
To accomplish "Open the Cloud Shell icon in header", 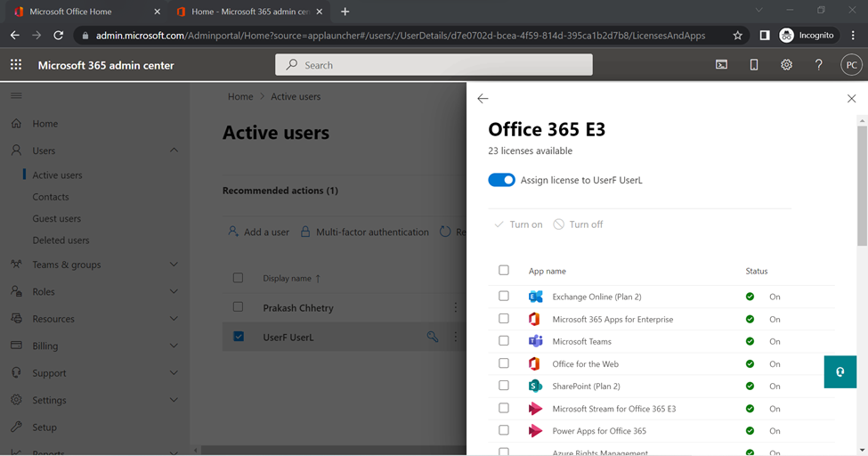I will pos(721,65).
